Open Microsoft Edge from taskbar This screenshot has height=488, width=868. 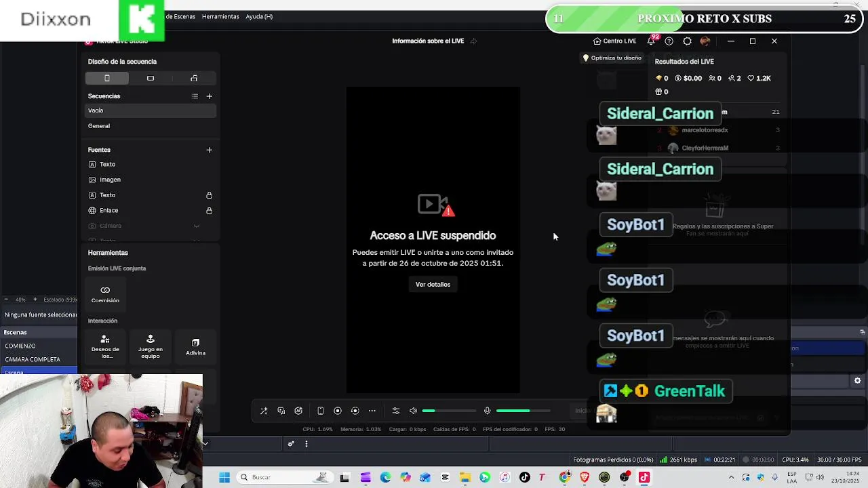(385, 477)
